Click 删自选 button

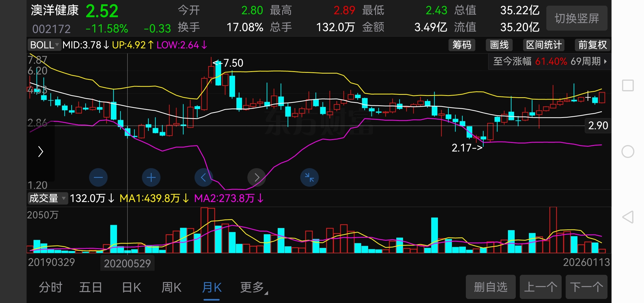click(x=491, y=287)
